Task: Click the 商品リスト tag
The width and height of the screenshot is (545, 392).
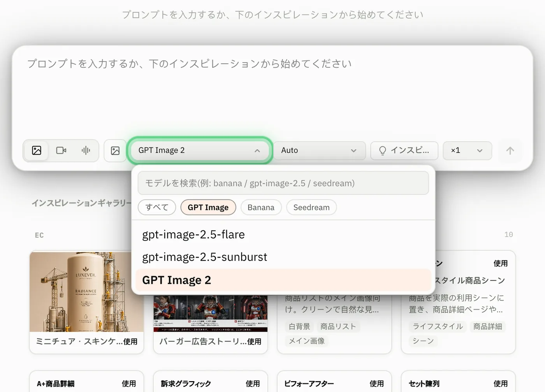Action: 338,327
